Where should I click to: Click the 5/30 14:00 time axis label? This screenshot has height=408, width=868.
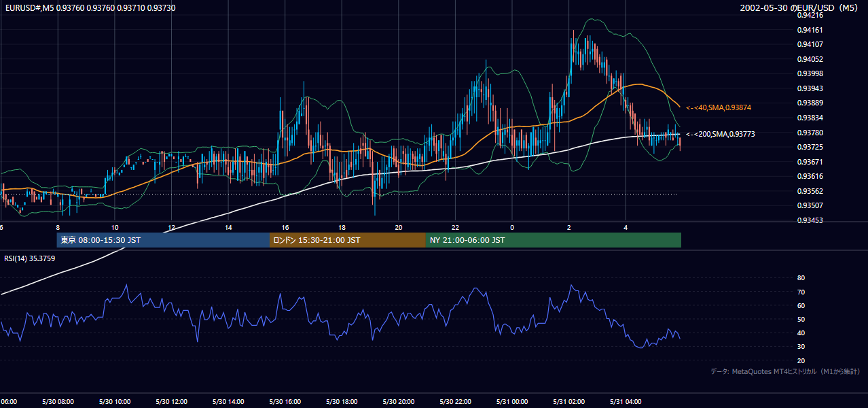tap(228, 402)
